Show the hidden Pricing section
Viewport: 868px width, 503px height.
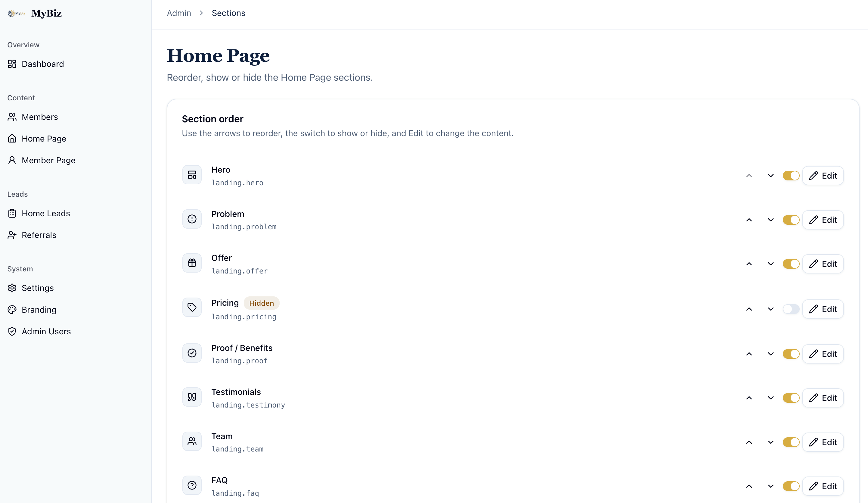tap(791, 309)
